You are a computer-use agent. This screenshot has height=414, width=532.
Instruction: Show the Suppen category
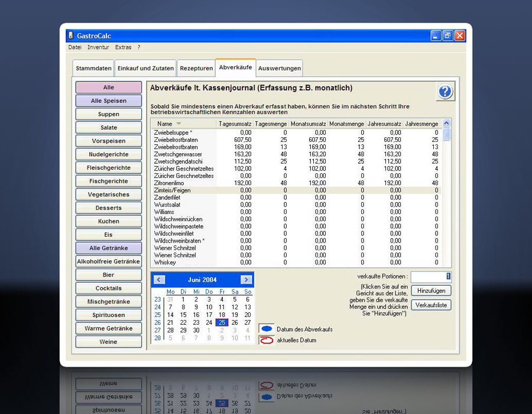109,114
